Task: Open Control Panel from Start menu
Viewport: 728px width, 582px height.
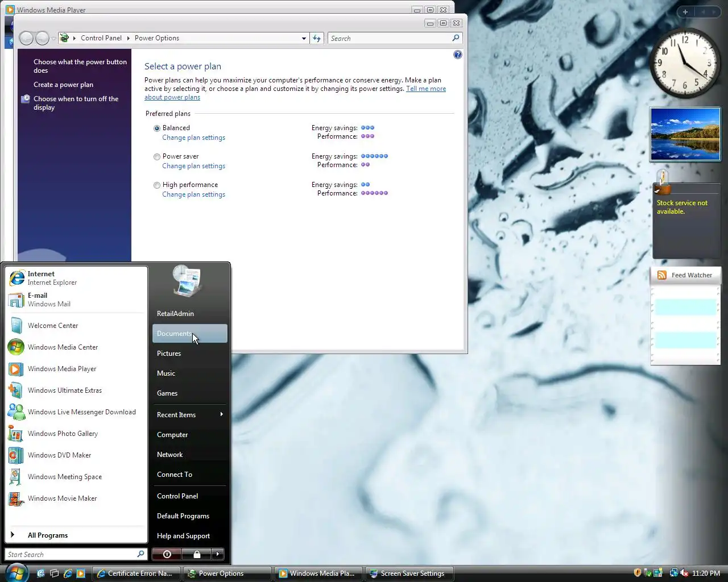Action: pos(189,496)
